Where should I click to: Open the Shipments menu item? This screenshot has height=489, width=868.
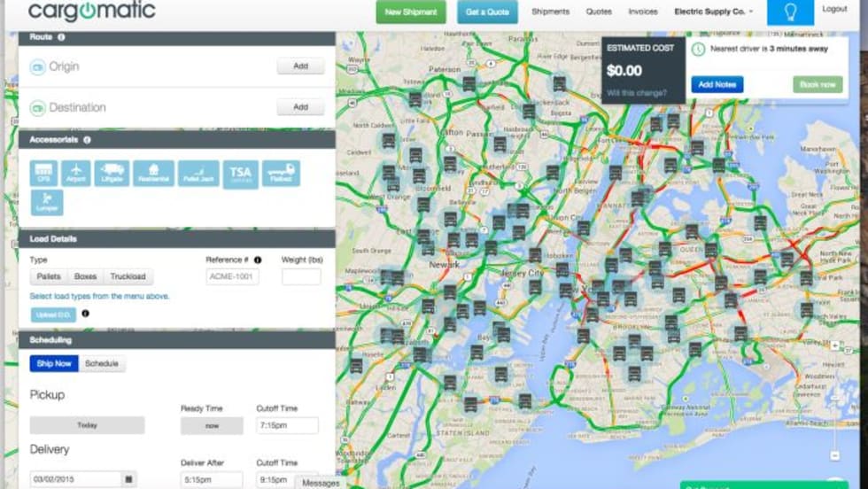point(550,12)
